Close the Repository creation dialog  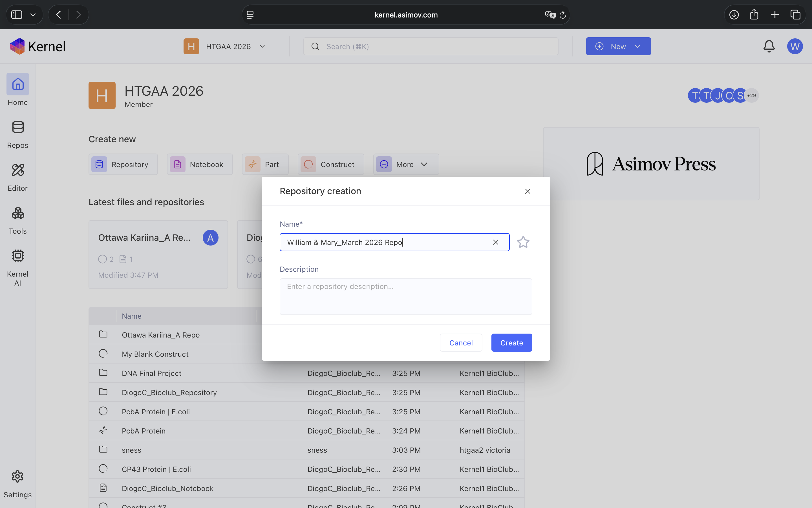click(528, 191)
